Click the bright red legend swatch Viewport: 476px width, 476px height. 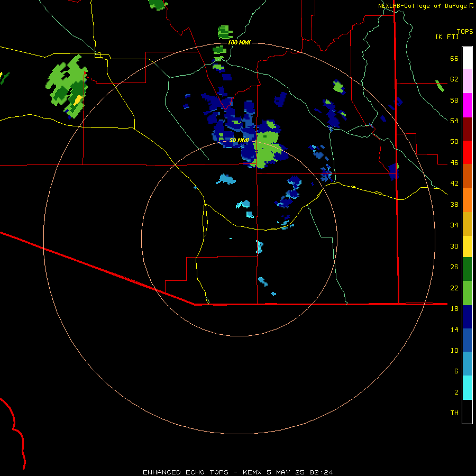click(467, 152)
